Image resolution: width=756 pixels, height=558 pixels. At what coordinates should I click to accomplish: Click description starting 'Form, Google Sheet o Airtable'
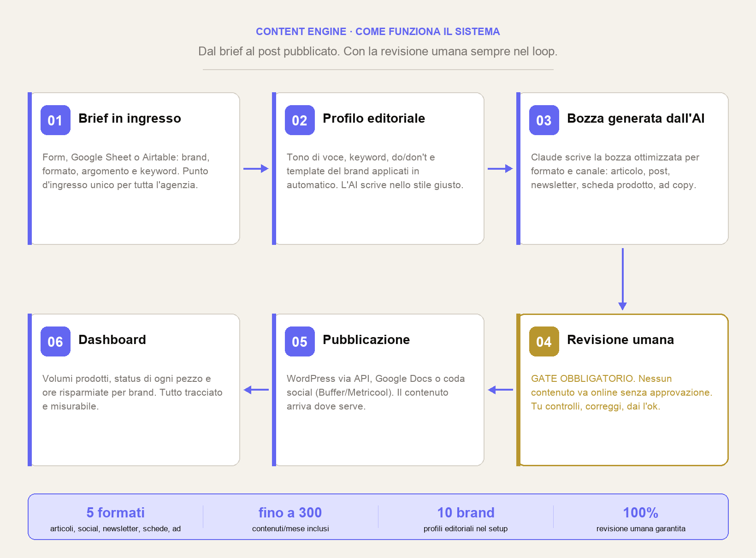click(x=126, y=171)
